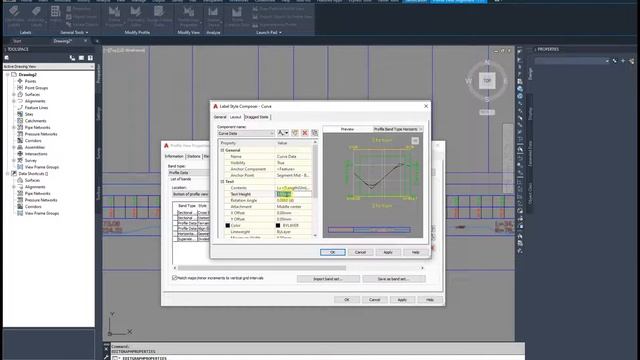The image size is (640, 360).
Task: Click the View Frame Groups icon under Drawing2
Action: 20,167
